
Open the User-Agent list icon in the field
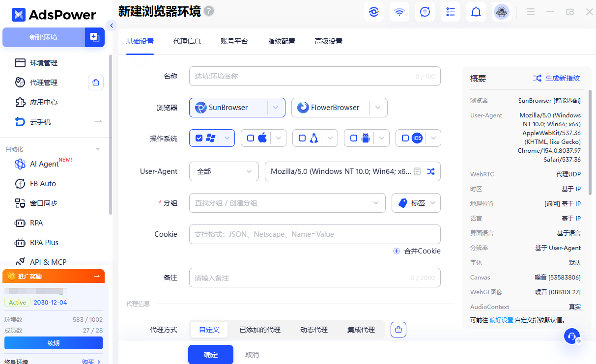(417, 171)
